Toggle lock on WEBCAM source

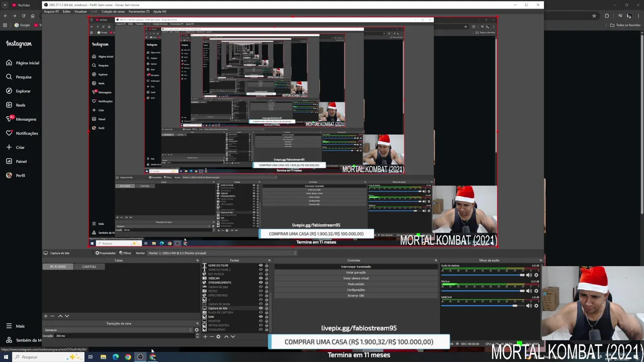coord(267,278)
